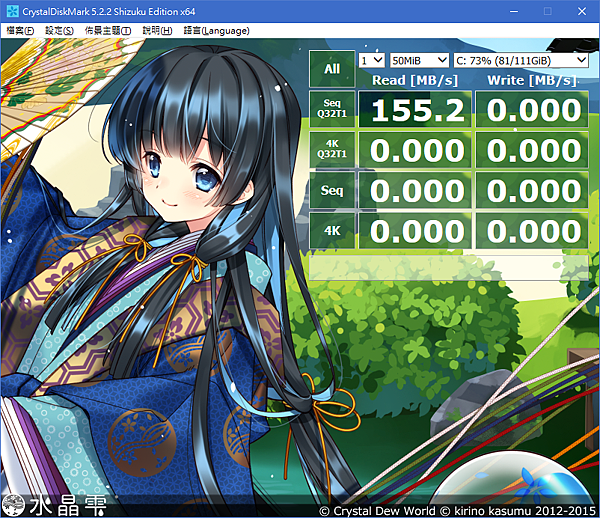This screenshot has width=600, height=518.
Task: Click the Crystal Dew World copyright text
Action: pyautogui.click(x=457, y=511)
